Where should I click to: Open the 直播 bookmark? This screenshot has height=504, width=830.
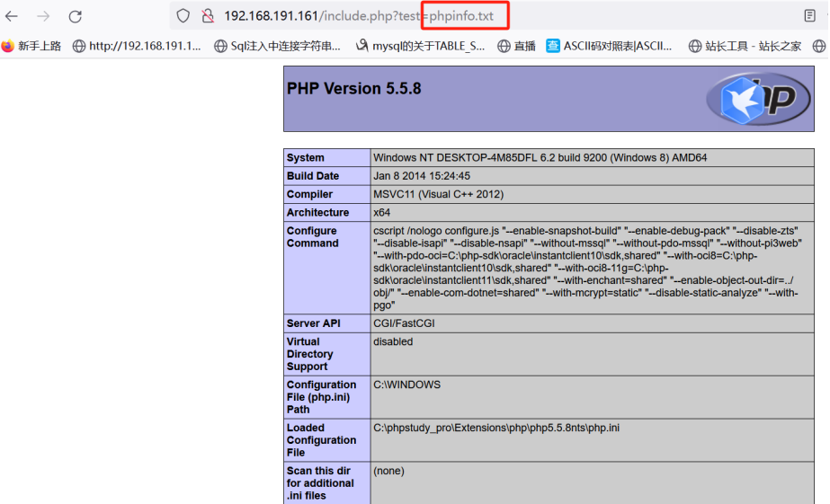pyautogui.click(x=516, y=46)
